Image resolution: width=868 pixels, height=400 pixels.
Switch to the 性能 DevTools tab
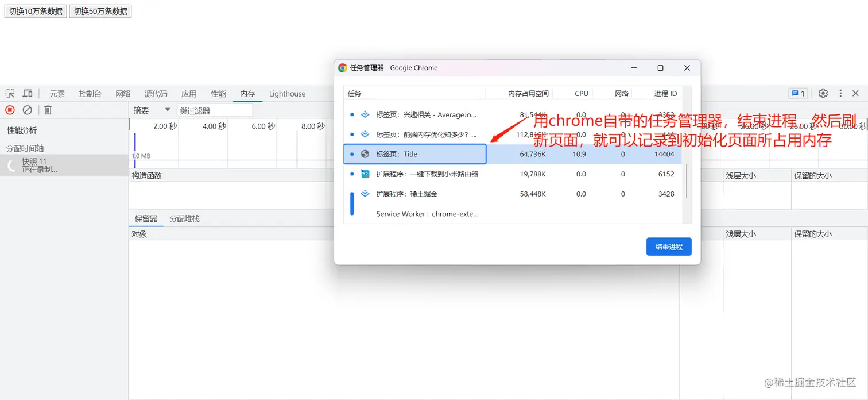(218, 94)
